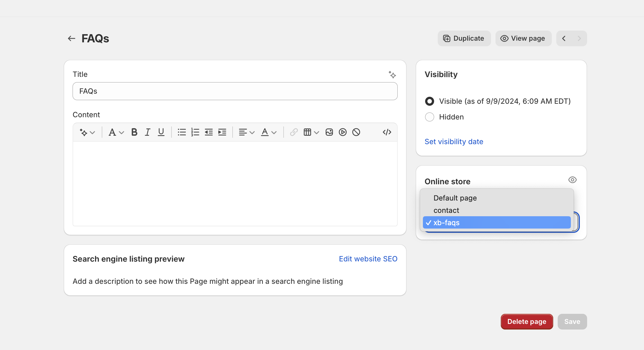Select the Hidden radio button
The height and width of the screenshot is (350, 644).
point(430,117)
